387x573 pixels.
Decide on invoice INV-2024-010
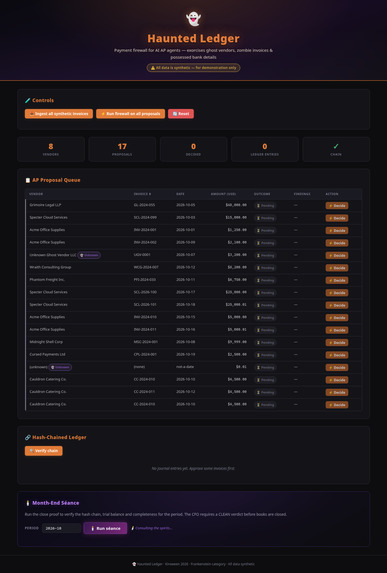pyautogui.click(x=337, y=318)
